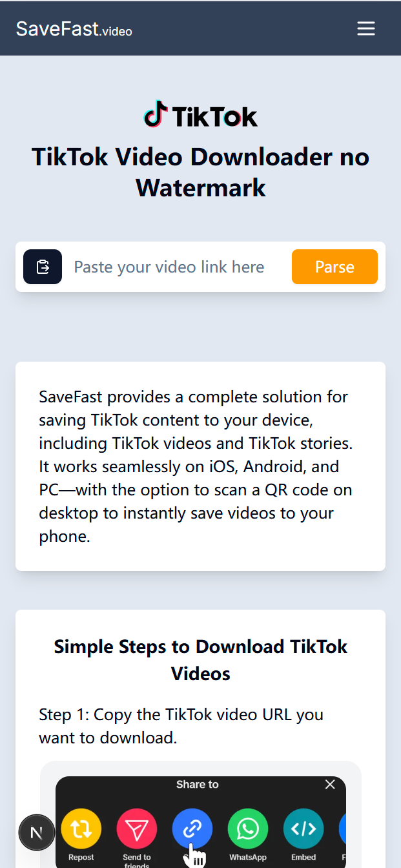Click the SaveFast.video logo
Screen dimensions: 401x868
[74, 28]
